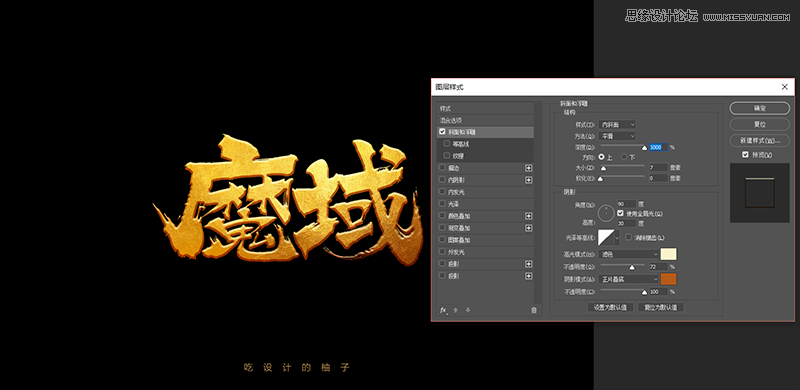Click the highlight opacity field showing 72
This screenshot has width=800, height=390.
pos(658,267)
